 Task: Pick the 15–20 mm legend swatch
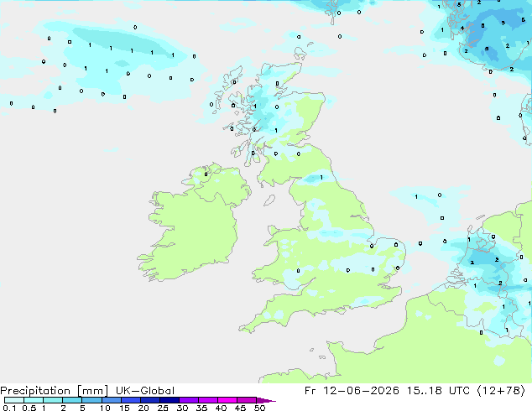tap(130, 400)
